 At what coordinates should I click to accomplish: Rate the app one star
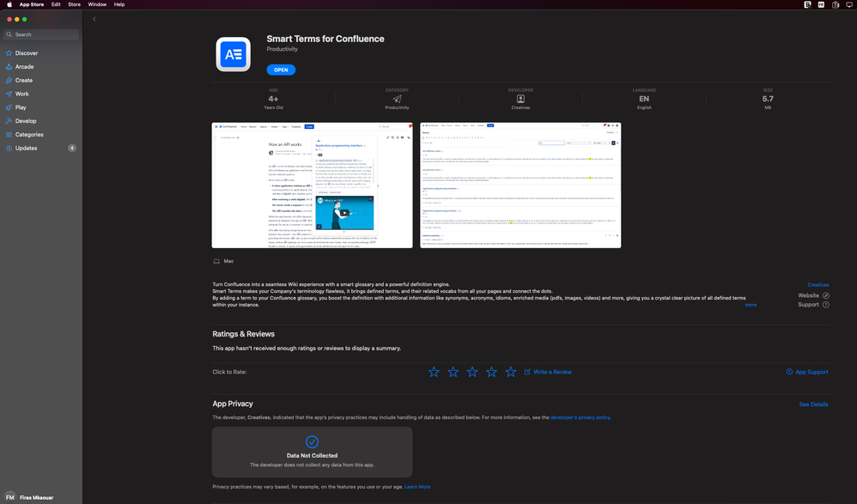point(434,373)
